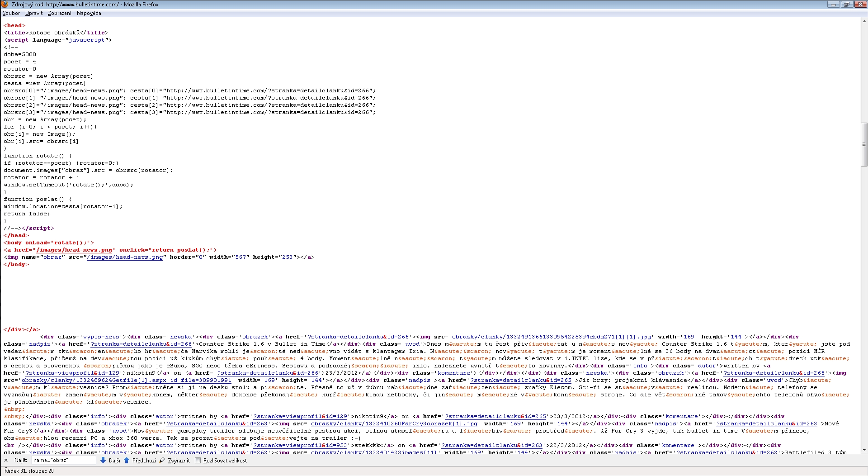Screen dimensions: 868x476
Task: Click the 'window.setTimeout' line
Action: [x=69, y=185]
